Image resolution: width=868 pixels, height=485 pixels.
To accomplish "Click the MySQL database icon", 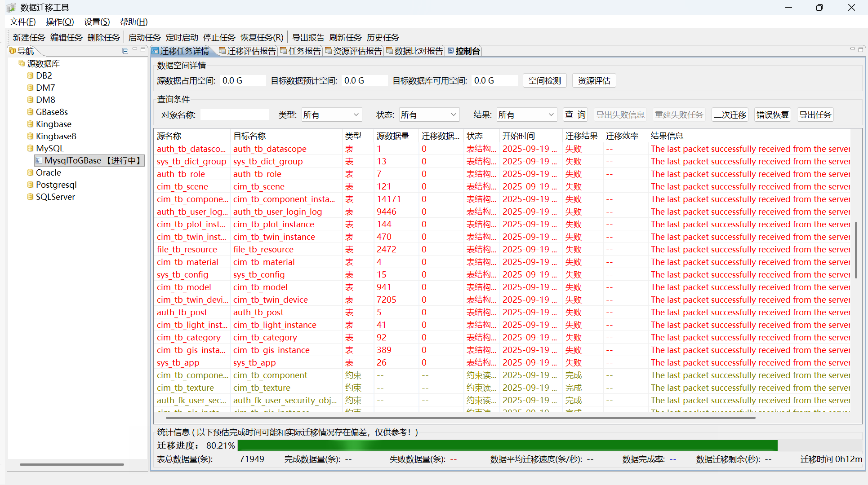I will tap(30, 148).
